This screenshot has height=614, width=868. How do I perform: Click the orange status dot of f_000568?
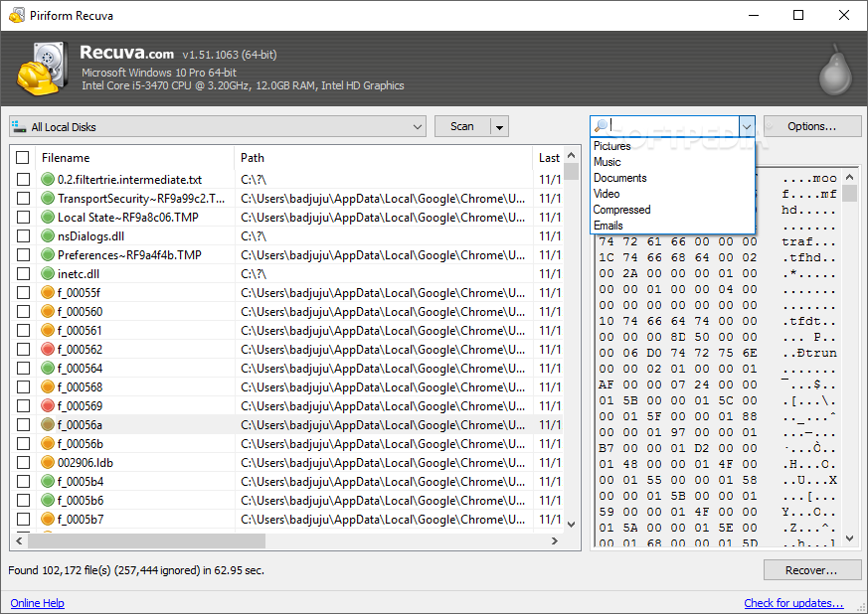[x=48, y=386]
